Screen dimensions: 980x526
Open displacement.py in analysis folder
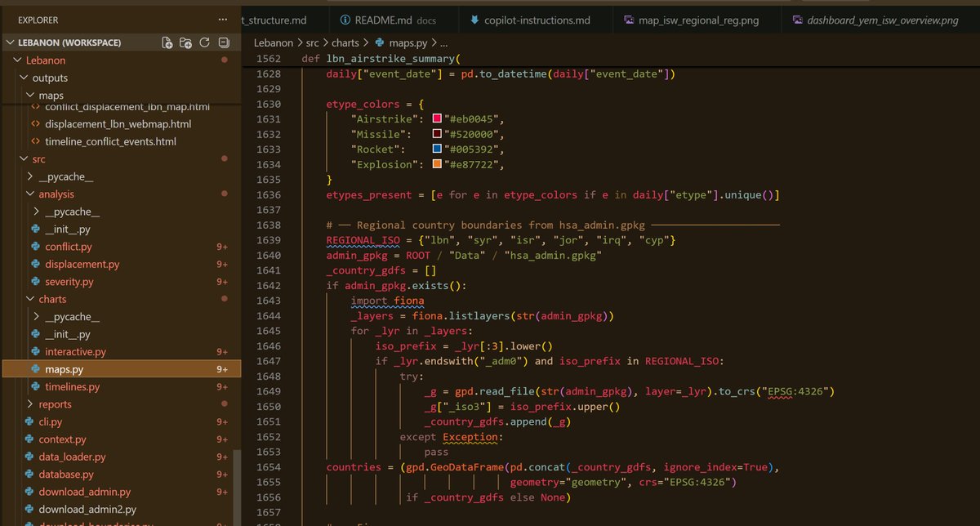click(82, 265)
